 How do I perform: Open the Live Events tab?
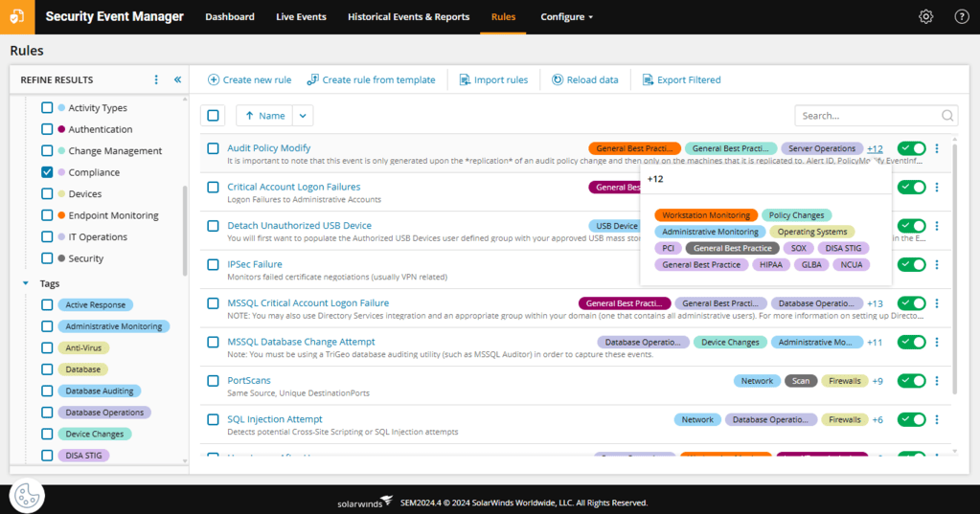(x=301, y=17)
